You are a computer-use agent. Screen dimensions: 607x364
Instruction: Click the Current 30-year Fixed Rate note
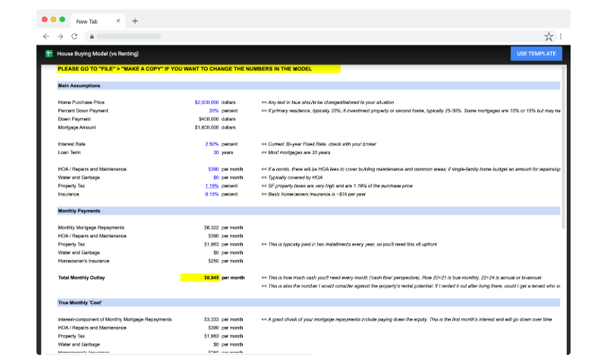319,144
